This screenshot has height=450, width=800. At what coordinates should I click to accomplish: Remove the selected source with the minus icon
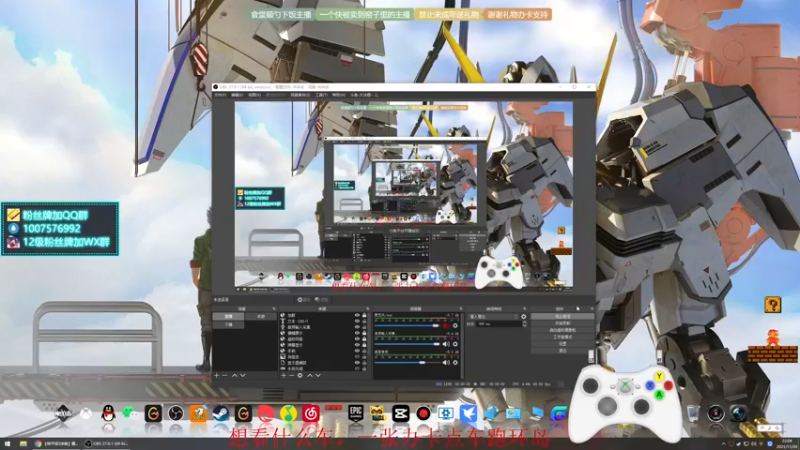tap(291, 376)
